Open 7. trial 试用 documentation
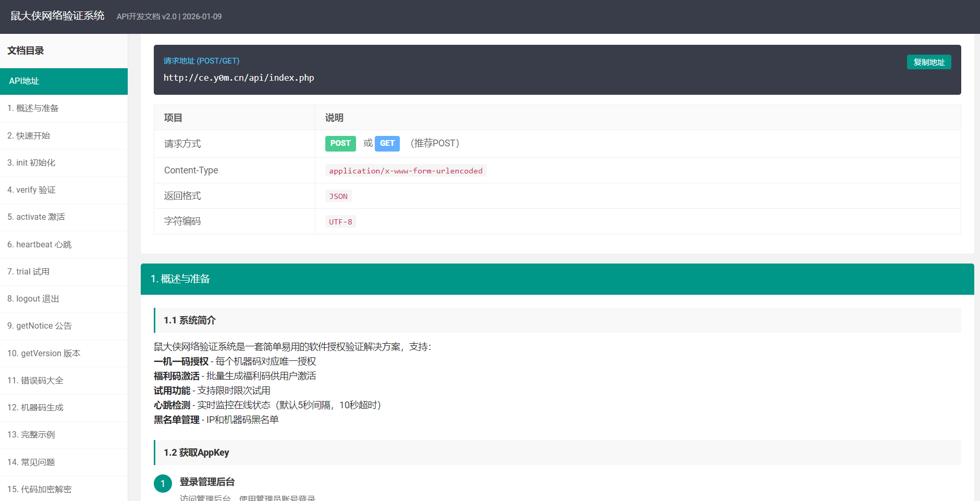Image resolution: width=980 pixels, height=501 pixels. pyautogui.click(x=29, y=272)
